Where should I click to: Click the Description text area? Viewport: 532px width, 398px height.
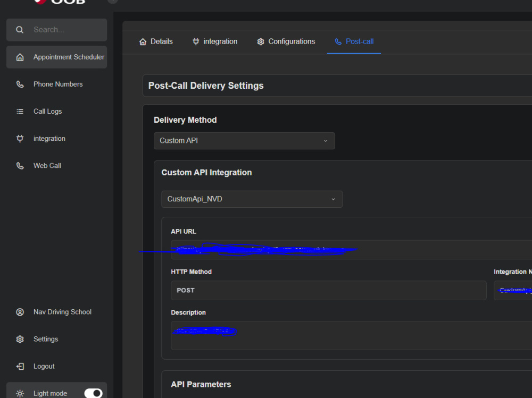tap(351, 335)
